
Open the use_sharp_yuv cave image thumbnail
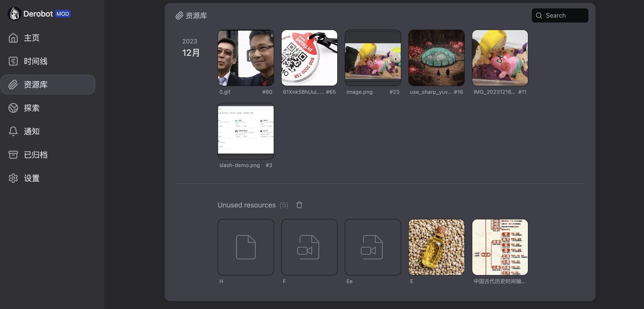[x=437, y=58]
